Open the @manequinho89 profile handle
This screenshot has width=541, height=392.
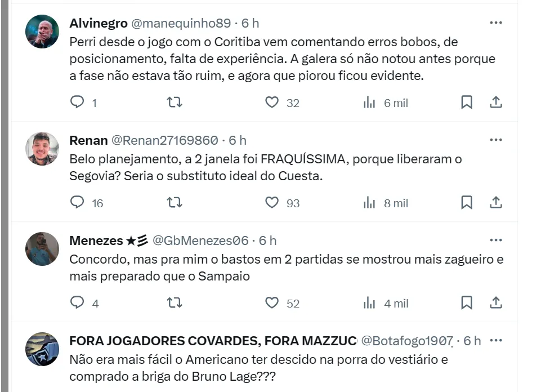point(181,23)
